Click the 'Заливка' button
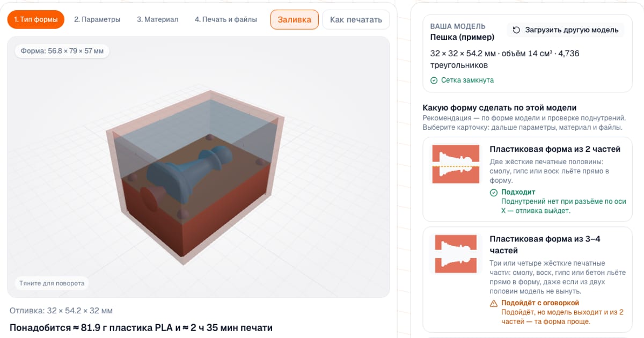 click(x=295, y=19)
